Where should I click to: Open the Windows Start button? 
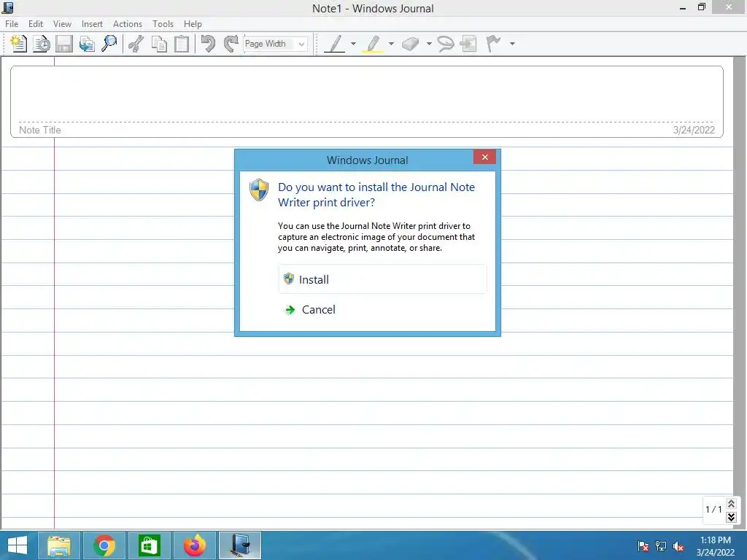point(18,545)
